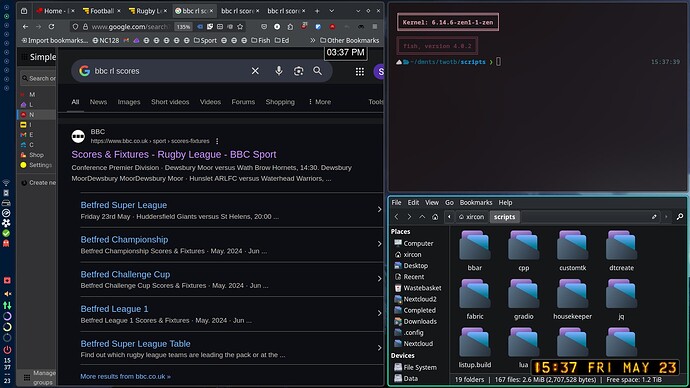The image size is (690, 388).
Task: Click the 135% zoom level indicator
Action: pos(184,27)
